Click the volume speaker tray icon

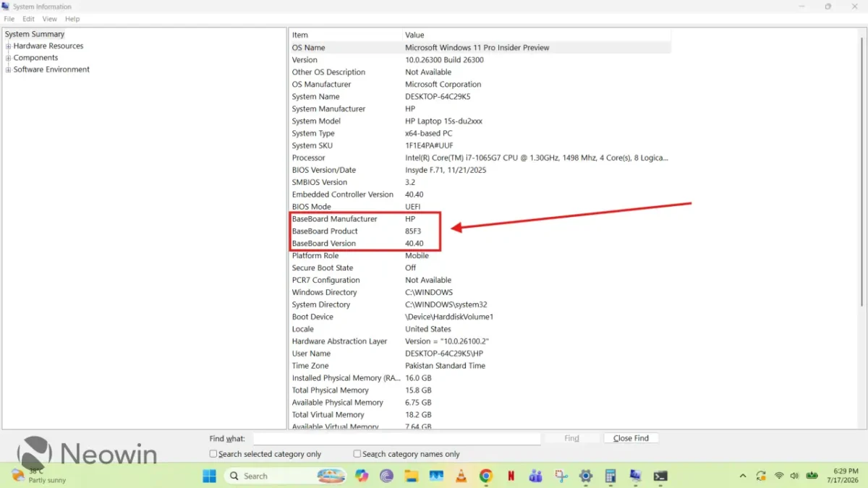(796, 476)
